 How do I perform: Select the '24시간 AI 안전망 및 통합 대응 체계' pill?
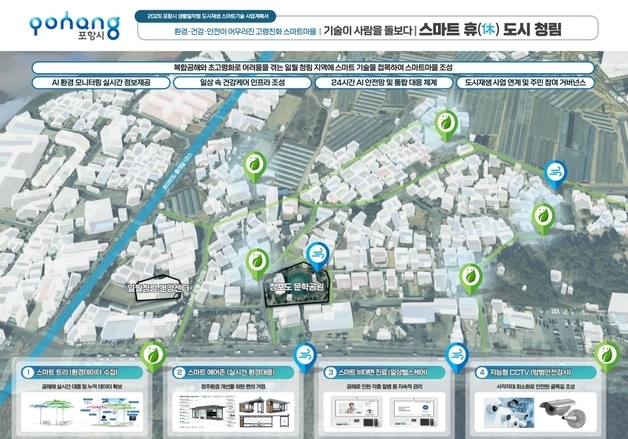coord(384,83)
